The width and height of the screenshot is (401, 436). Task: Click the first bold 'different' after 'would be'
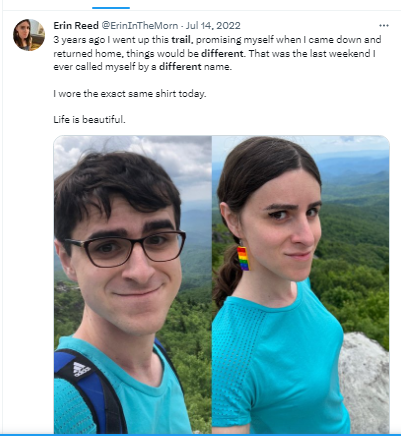pyautogui.click(x=222, y=53)
